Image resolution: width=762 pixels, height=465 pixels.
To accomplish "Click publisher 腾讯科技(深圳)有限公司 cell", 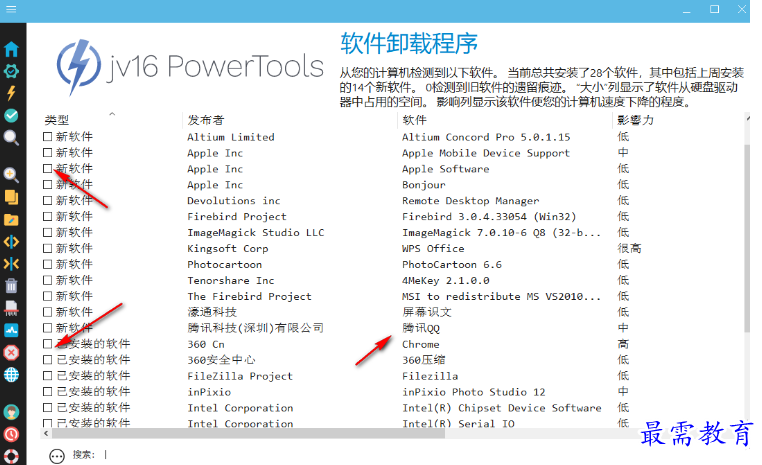I will coord(256,328).
